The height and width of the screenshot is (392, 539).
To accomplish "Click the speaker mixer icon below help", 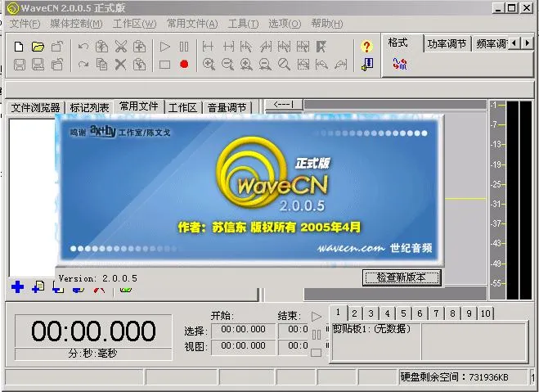I will click(367, 65).
